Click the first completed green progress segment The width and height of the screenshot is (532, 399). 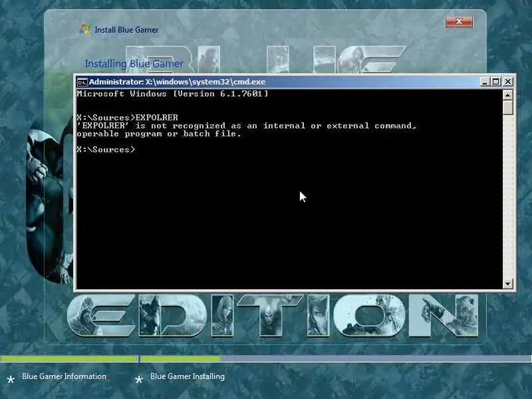[69, 358]
